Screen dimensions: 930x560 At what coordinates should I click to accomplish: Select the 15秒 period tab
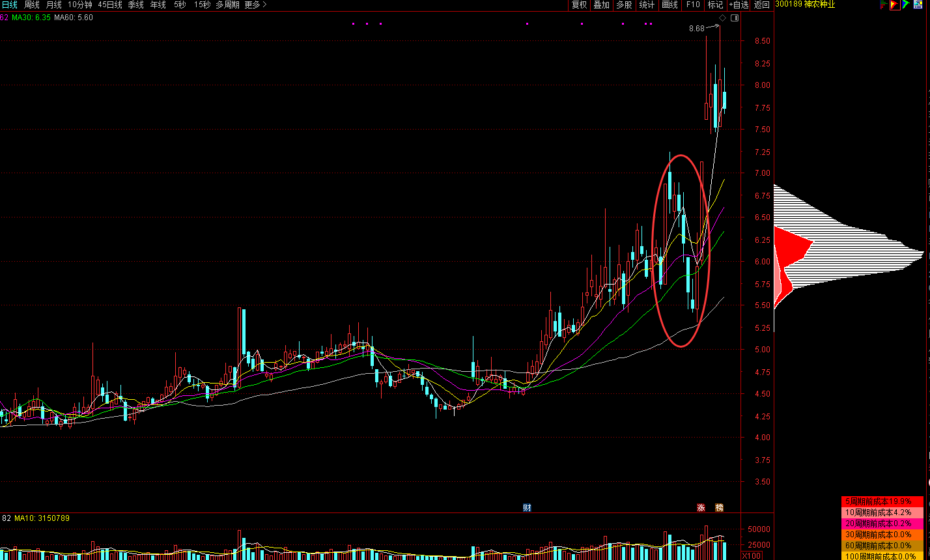coord(202,5)
